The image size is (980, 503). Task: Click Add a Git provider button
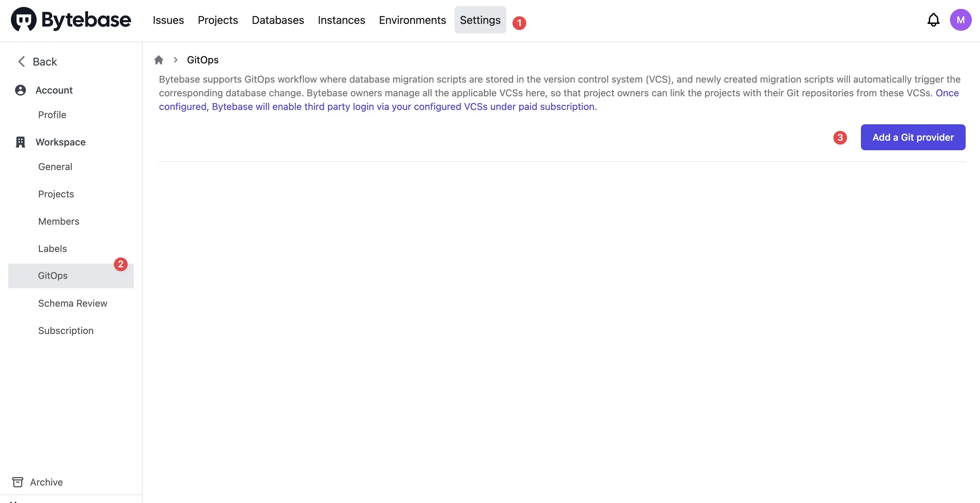pyautogui.click(x=913, y=137)
